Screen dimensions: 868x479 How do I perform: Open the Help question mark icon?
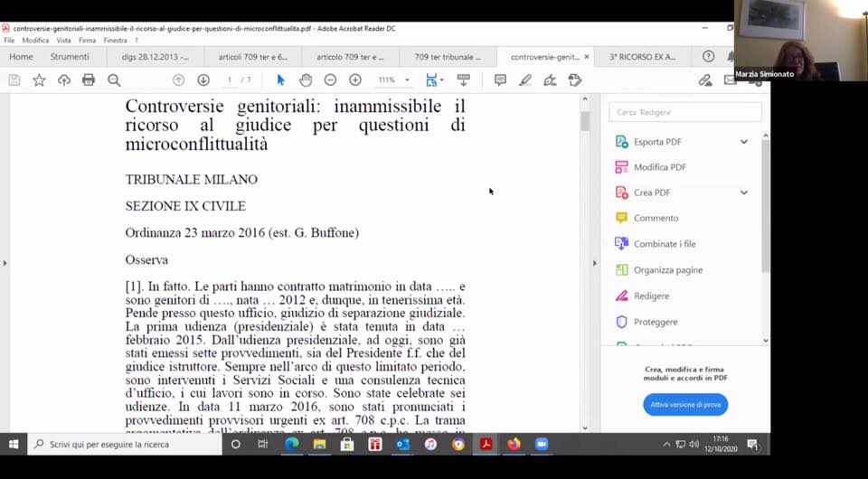(708, 56)
